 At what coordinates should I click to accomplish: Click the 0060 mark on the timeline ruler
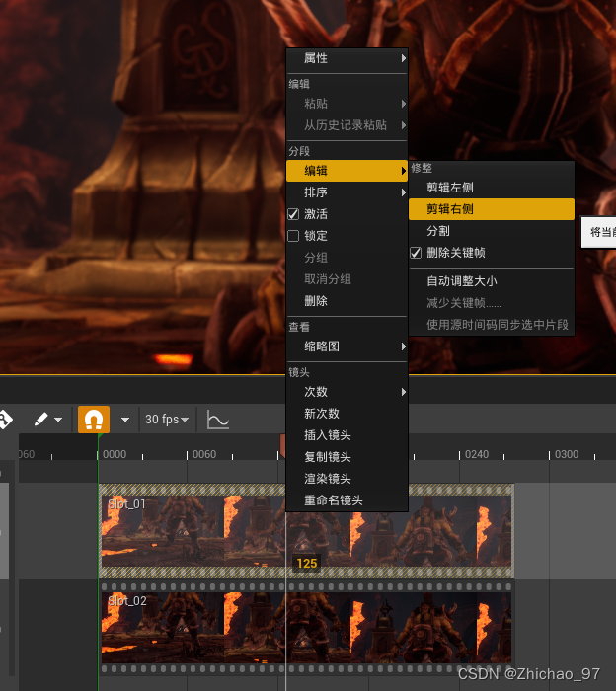pos(204,454)
